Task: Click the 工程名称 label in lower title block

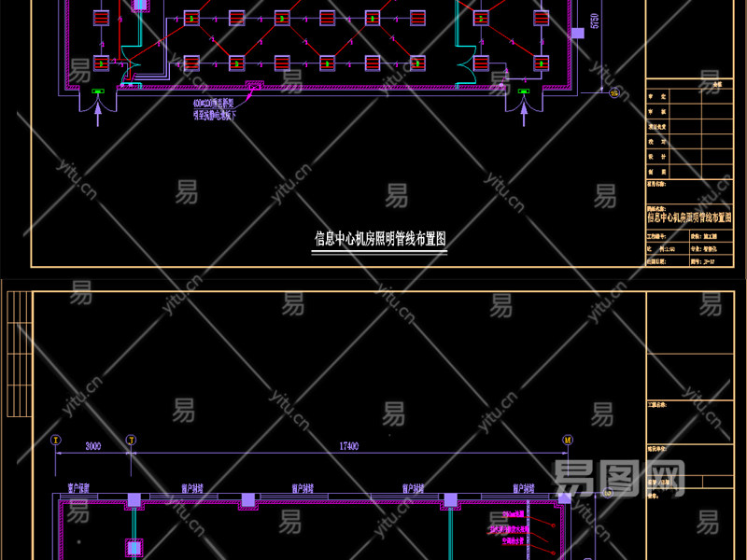Action: click(657, 405)
